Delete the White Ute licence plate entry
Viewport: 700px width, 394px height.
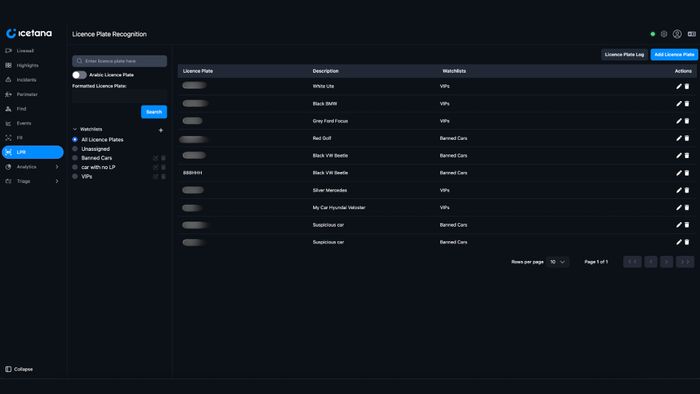point(687,86)
